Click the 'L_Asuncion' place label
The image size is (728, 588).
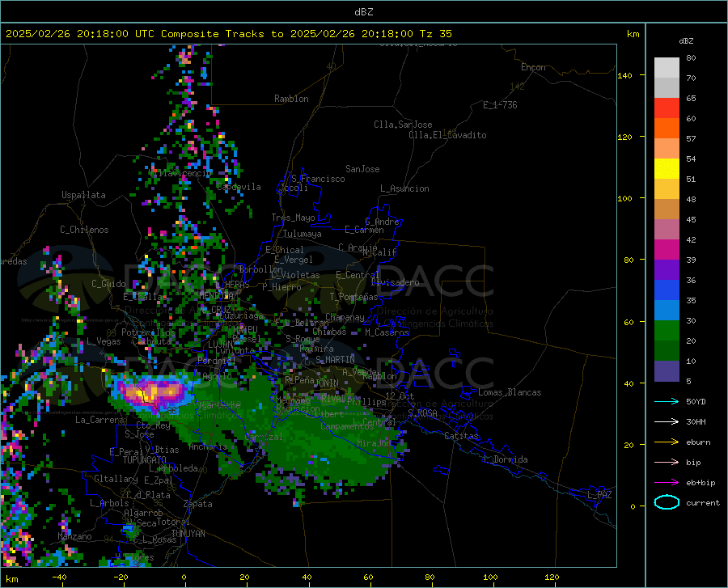point(404,188)
